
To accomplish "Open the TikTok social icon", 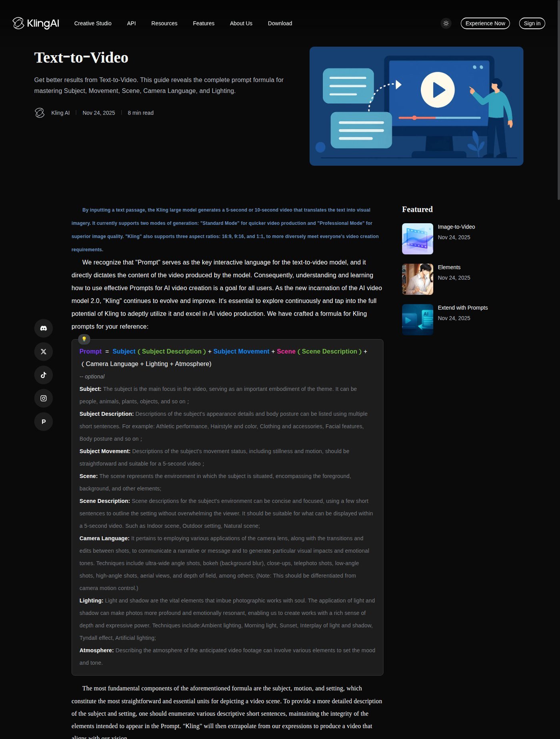I will click(44, 375).
